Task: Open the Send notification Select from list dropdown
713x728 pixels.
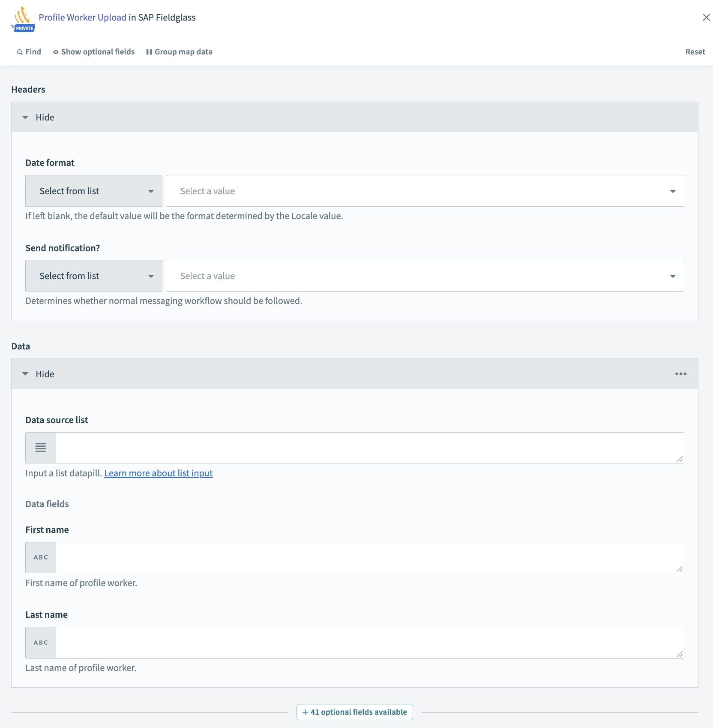Action: [93, 276]
